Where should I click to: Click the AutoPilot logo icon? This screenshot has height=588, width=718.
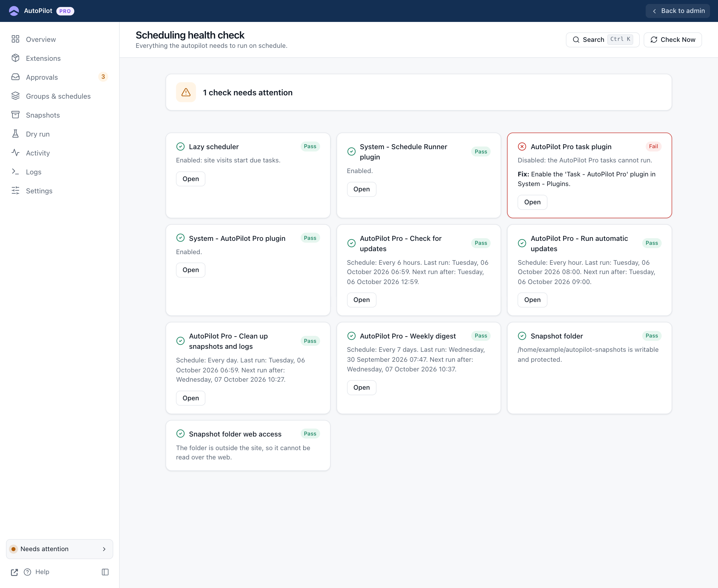[x=14, y=11]
